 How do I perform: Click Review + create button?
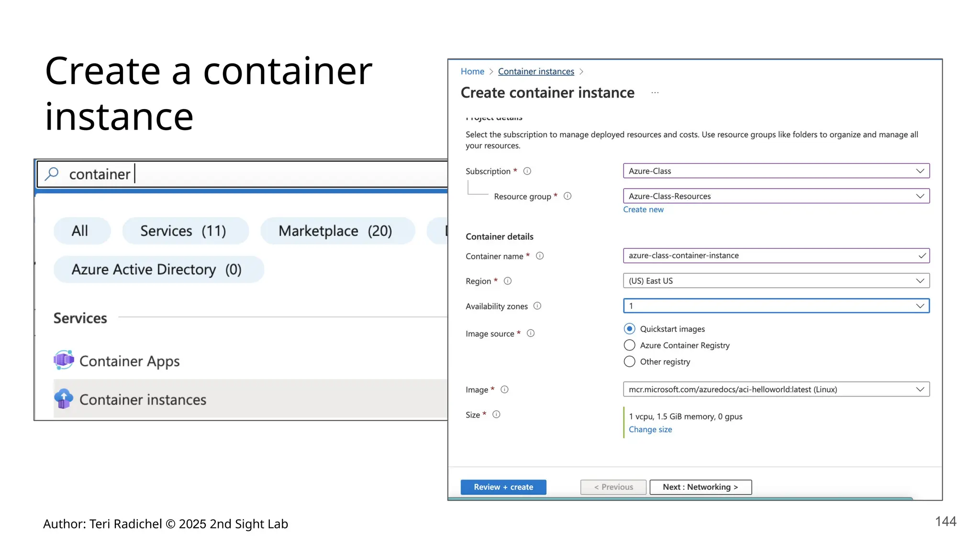503,487
